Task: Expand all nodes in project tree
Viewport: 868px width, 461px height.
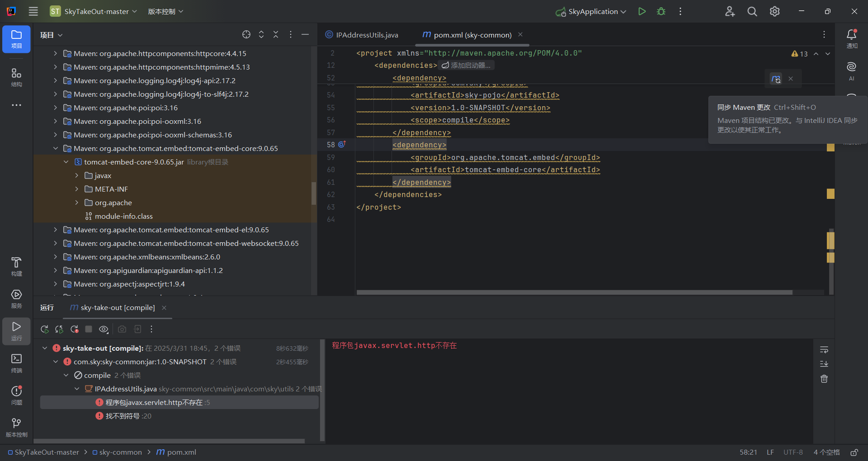Action: click(261, 34)
